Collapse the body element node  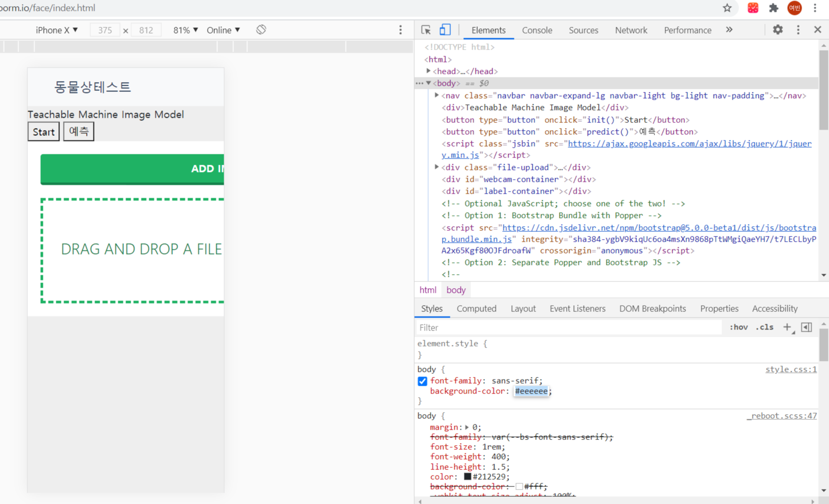428,83
